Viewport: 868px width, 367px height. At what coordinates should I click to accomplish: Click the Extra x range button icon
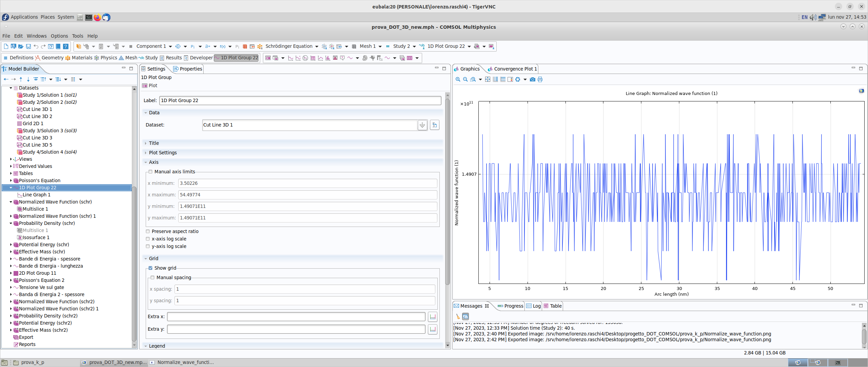[x=433, y=316]
